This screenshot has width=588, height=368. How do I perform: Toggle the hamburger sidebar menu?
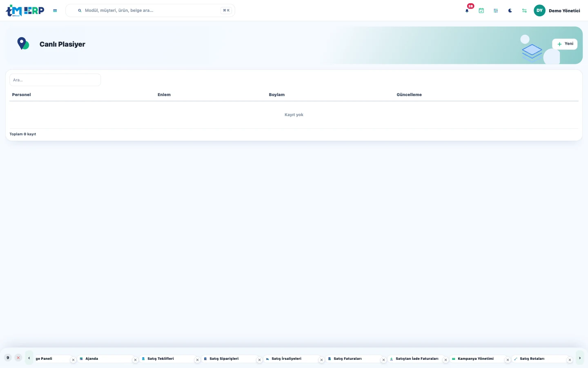[55, 11]
